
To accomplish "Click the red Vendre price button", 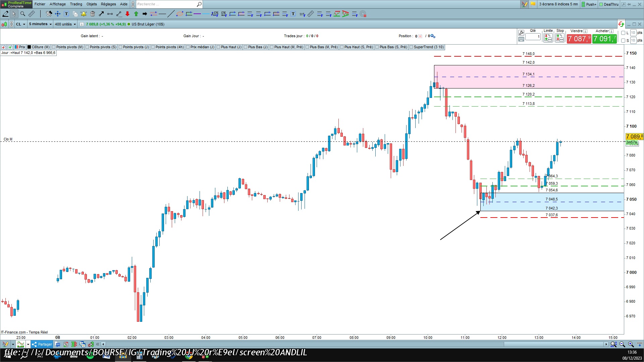I will click(x=579, y=39).
